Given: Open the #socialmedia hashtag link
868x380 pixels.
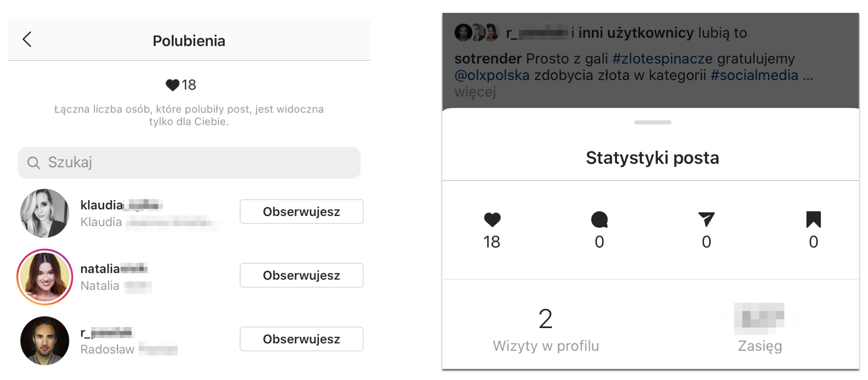Looking at the screenshot, I should [754, 75].
